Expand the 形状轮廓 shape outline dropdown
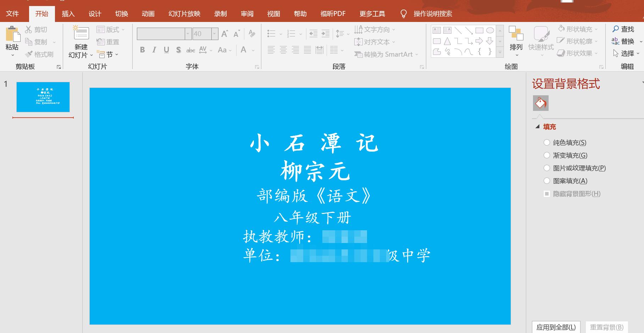Viewport: 644px width, 333px height. 596,41
